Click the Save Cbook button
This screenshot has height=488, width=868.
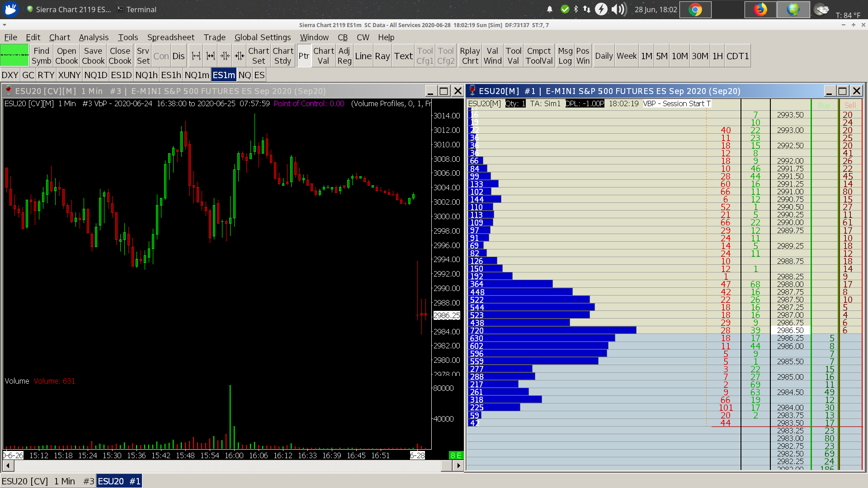tap(93, 56)
